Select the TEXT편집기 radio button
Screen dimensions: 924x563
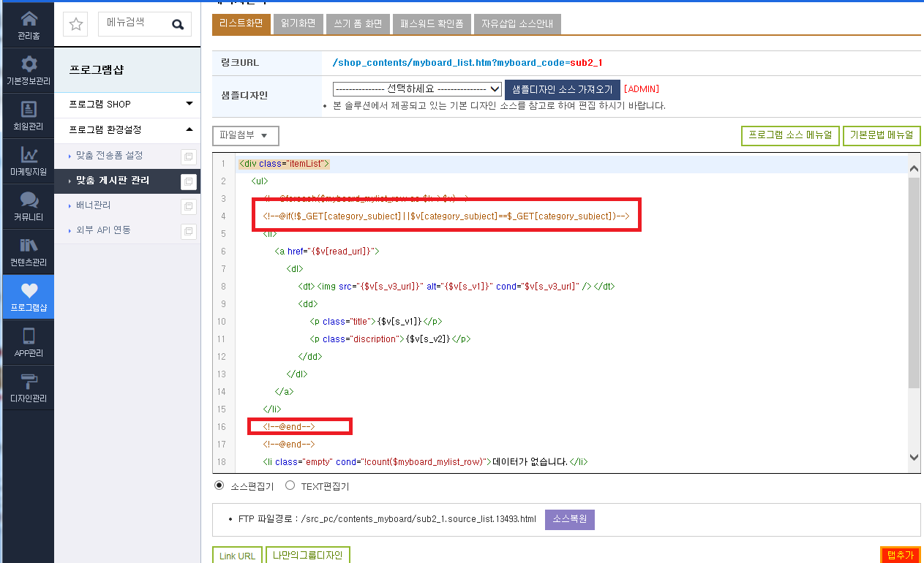(290, 485)
